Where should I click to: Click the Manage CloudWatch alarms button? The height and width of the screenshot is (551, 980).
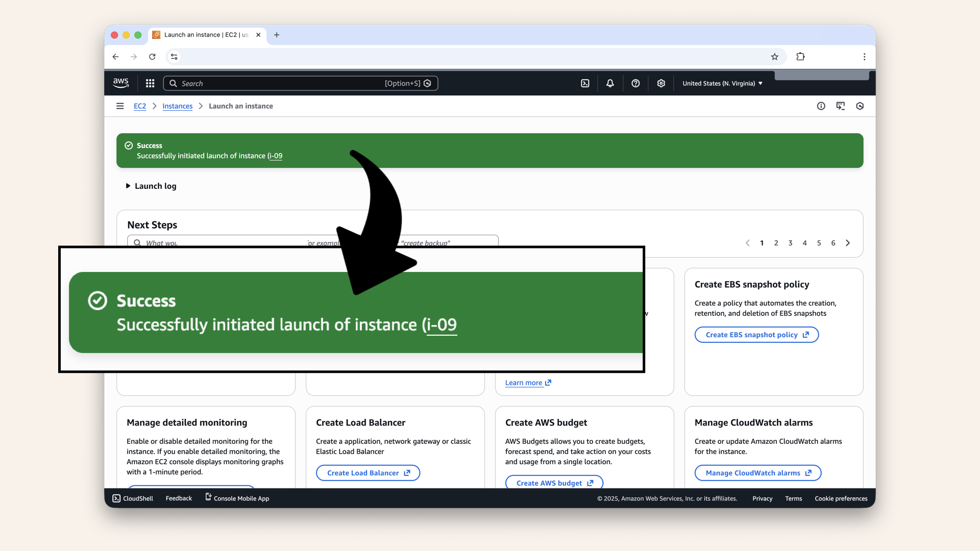pos(757,472)
